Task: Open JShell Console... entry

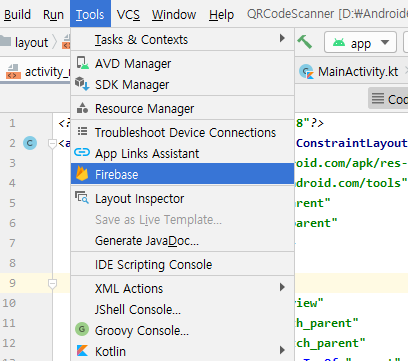Action: click(182, 309)
